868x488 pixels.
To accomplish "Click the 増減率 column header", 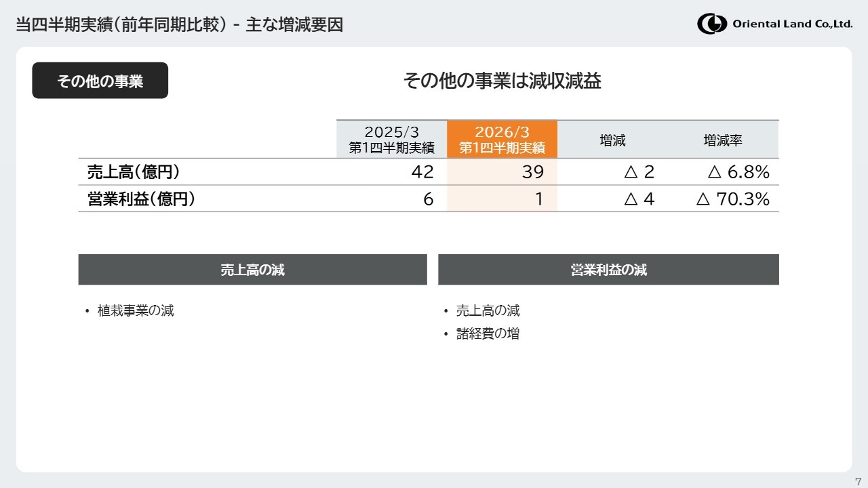I will coord(723,140).
